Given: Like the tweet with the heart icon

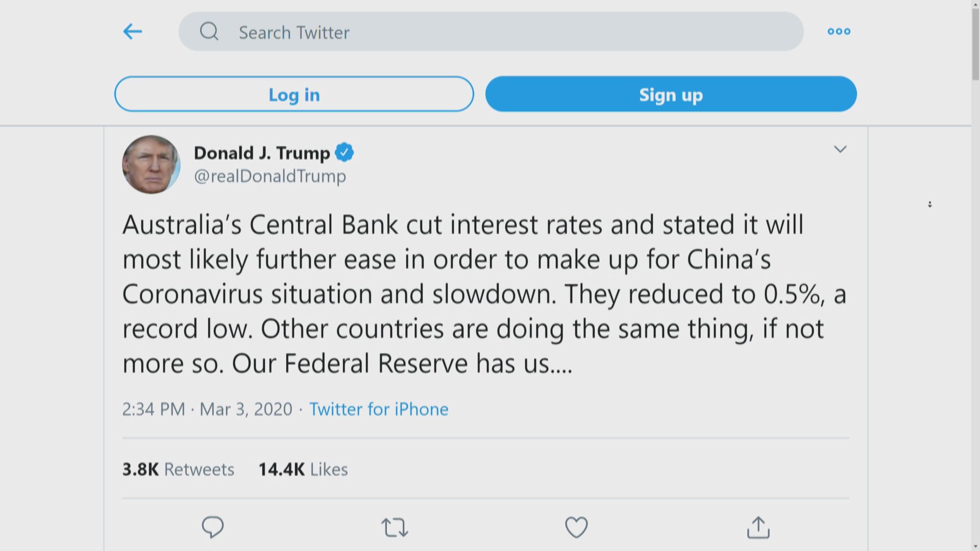Looking at the screenshot, I should (576, 528).
